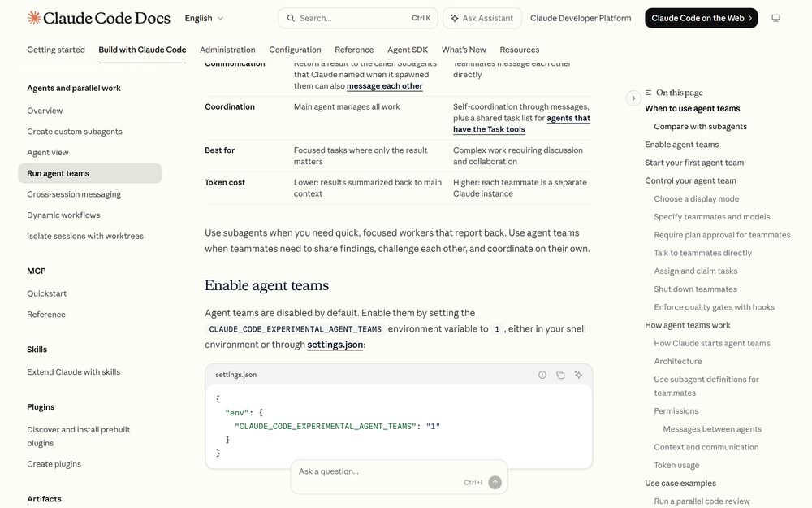The width and height of the screenshot is (812, 508).
Task: Send the question with the arrow button
Action: tap(495, 483)
